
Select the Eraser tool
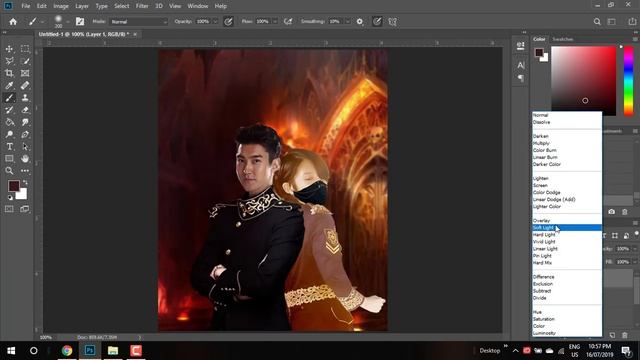pyautogui.click(x=25, y=110)
